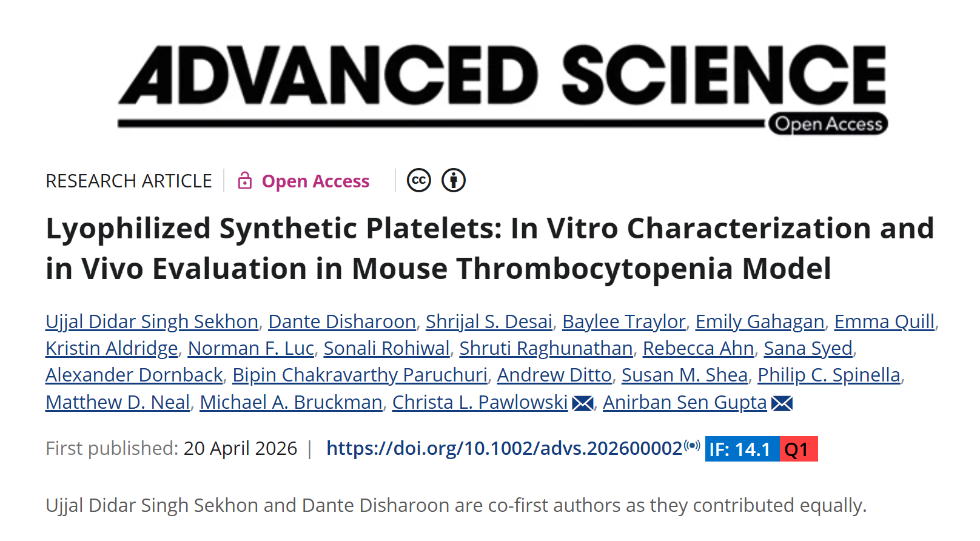Click the envelope icon beside Anirban Sen Gupta

(782, 403)
